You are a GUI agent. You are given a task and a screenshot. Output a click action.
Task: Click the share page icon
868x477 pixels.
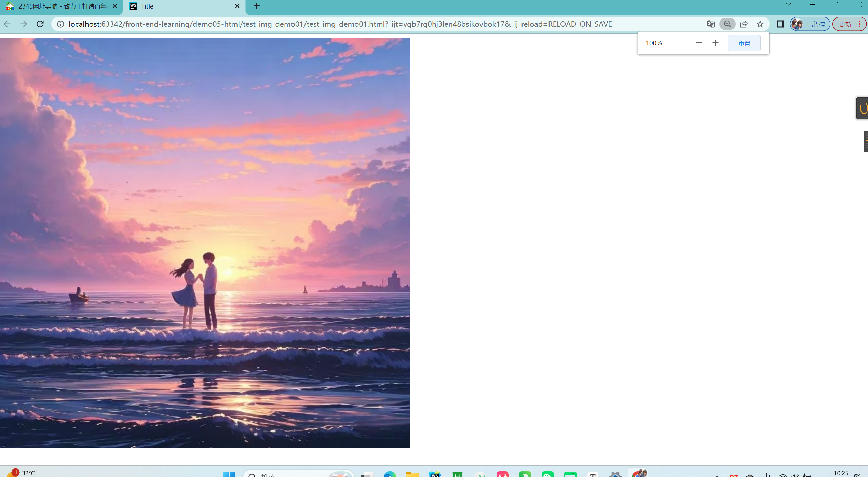744,24
